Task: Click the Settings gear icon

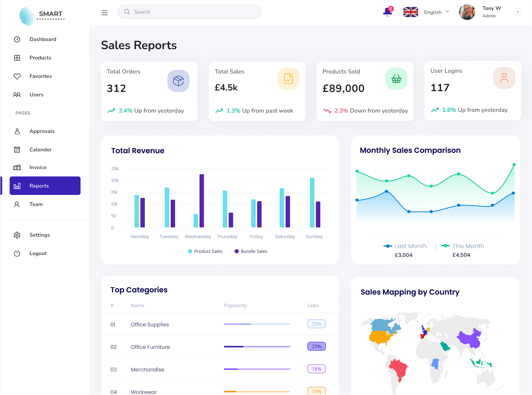Action: click(17, 235)
